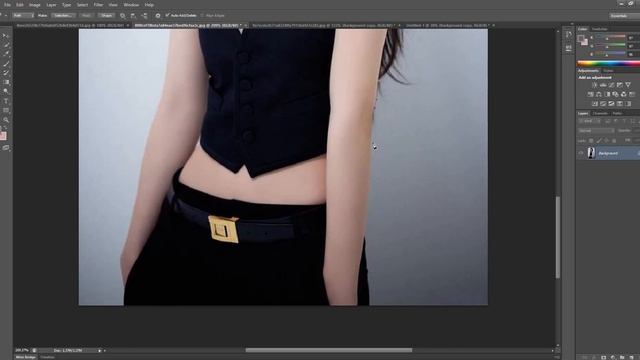Screen dimensions: 640x360
Task: Switch to the Channels tab
Action: pos(600,113)
